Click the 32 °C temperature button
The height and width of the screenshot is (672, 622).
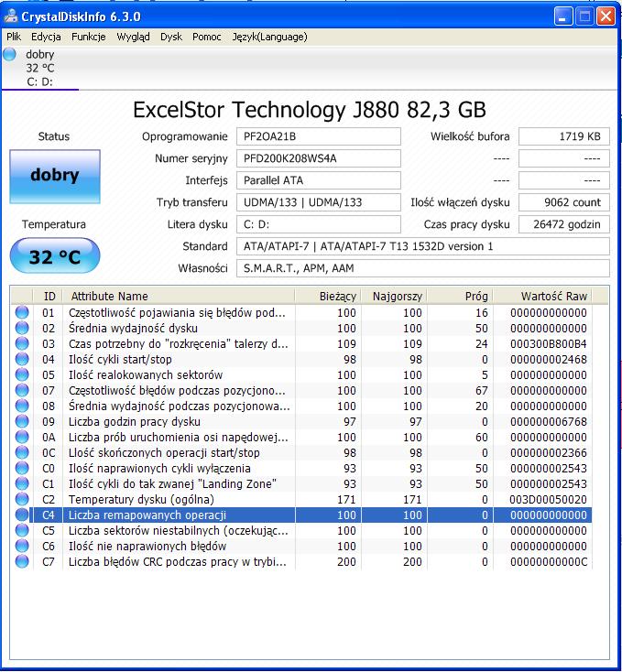[x=55, y=255]
